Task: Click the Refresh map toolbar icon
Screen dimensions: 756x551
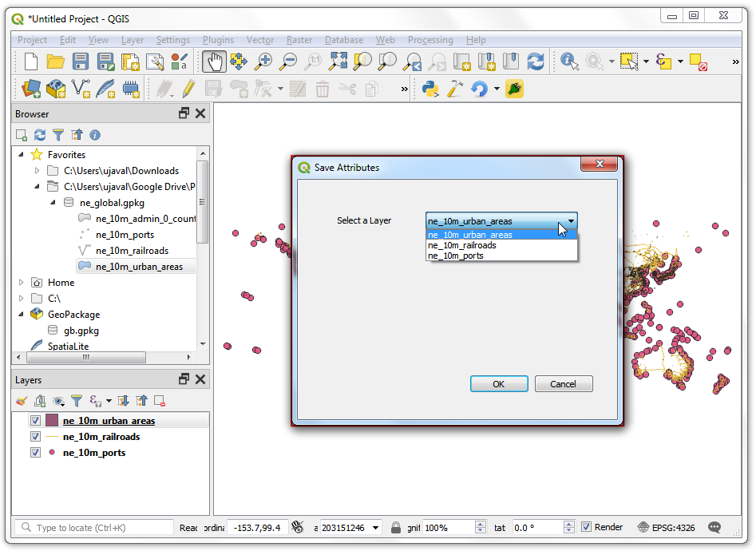Action: (535, 61)
